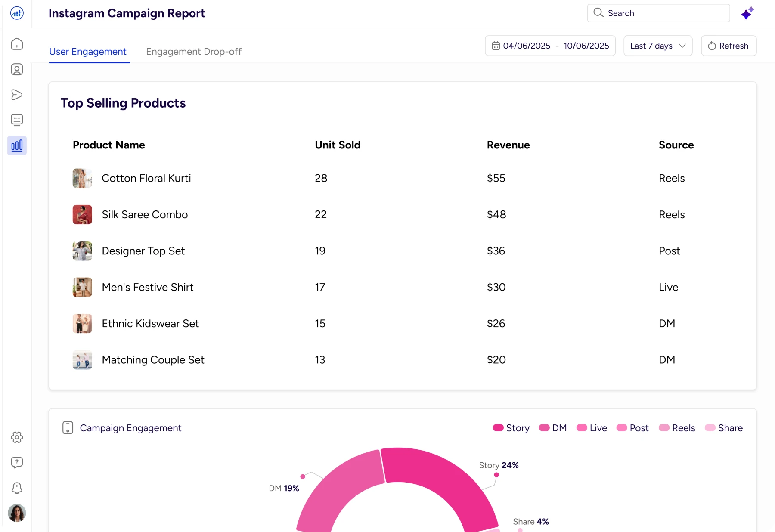Open the Contacts profile icon in sidebar
This screenshot has height=532, width=775.
(x=17, y=70)
